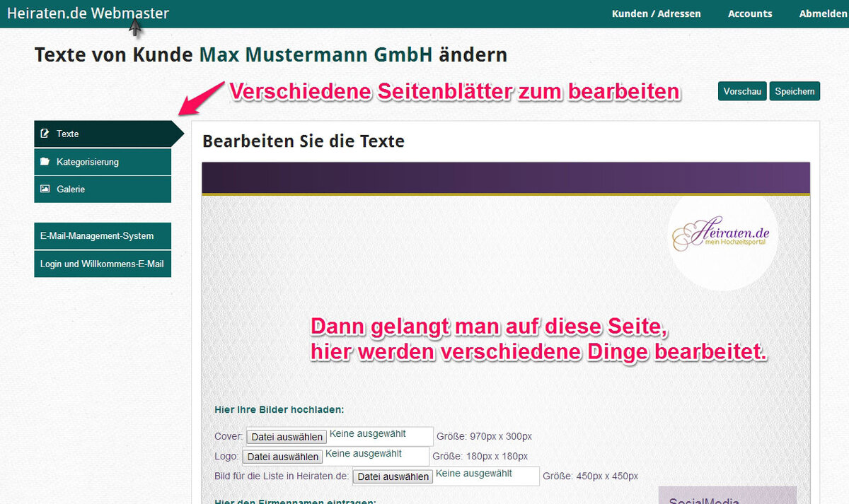Viewport: 849px width, 504px height.
Task: Click the SocialMedia panel in the preview
Action: coord(727,496)
